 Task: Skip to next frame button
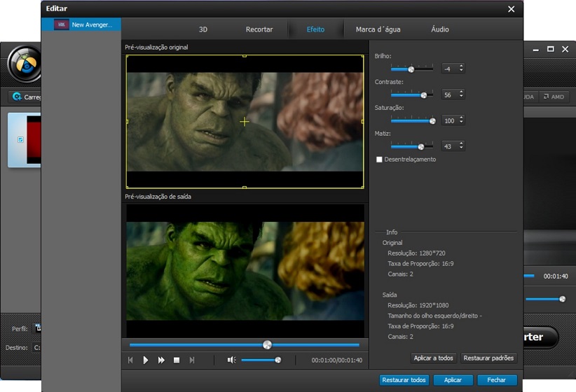[x=192, y=360]
